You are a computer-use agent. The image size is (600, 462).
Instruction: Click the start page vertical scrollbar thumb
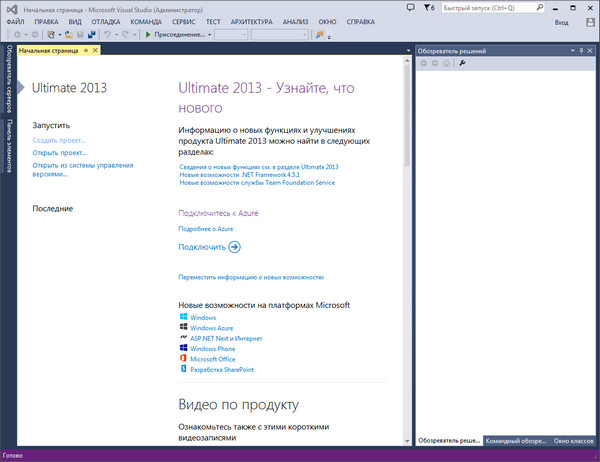pyautogui.click(x=407, y=116)
